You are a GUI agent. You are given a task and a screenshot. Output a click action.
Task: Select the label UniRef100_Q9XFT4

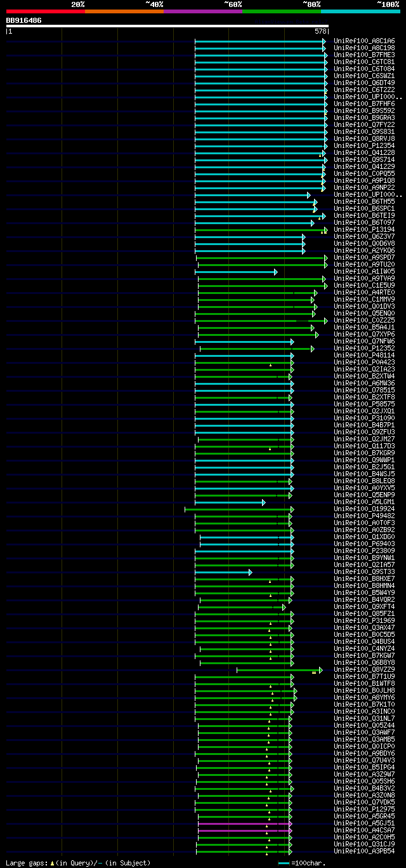click(364, 606)
